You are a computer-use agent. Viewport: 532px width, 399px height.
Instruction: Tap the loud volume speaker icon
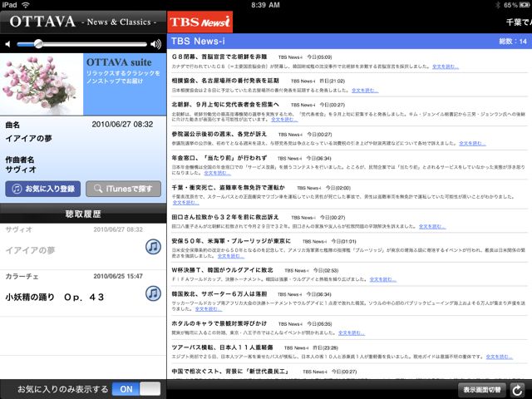point(155,44)
